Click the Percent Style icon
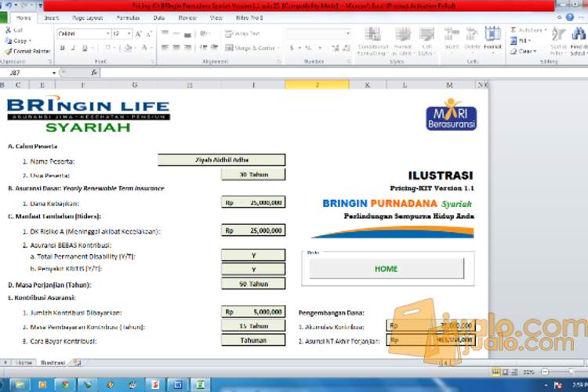The width and height of the screenshot is (588, 392). point(308,48)
